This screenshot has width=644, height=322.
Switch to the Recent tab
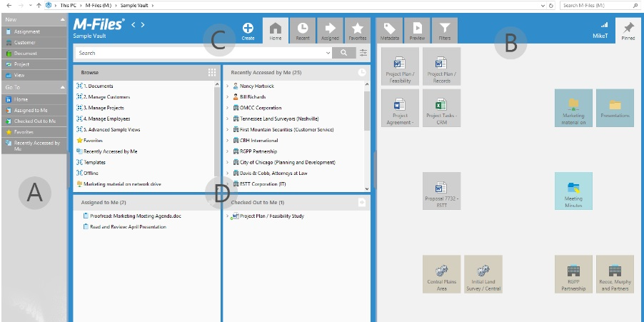point(302,31)
